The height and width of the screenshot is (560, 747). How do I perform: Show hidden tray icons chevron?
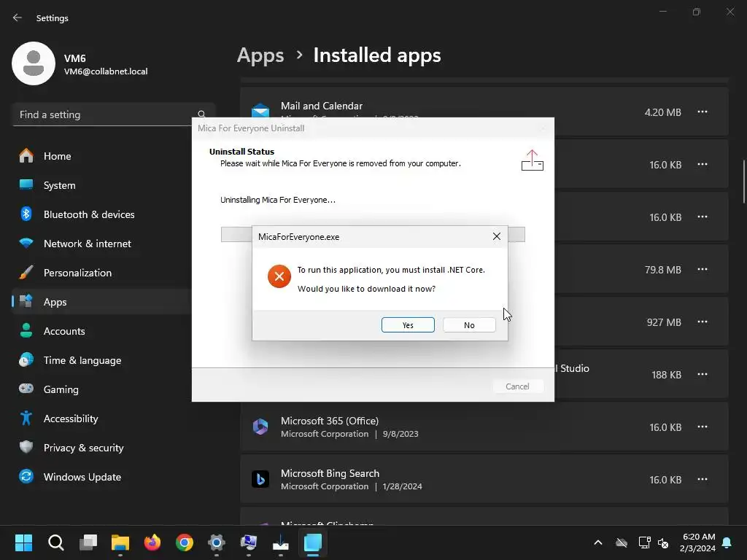tap(598, 542)
